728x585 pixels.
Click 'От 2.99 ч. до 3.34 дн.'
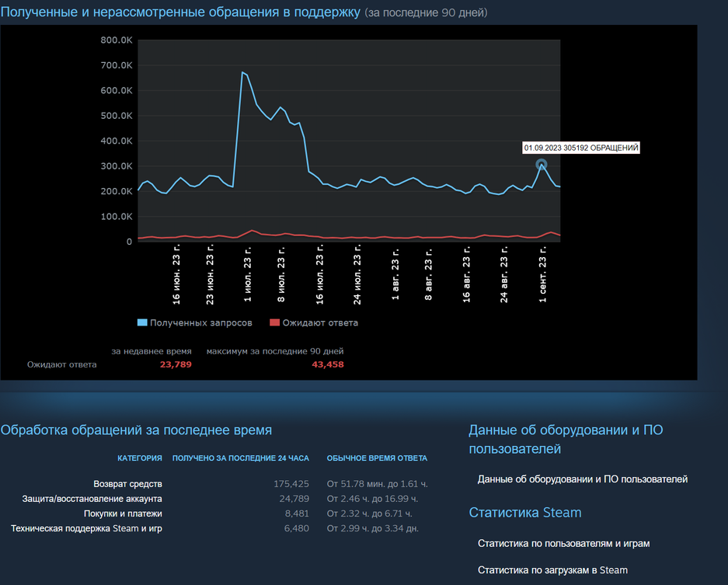pyautogui.click(x=373, y=528)
